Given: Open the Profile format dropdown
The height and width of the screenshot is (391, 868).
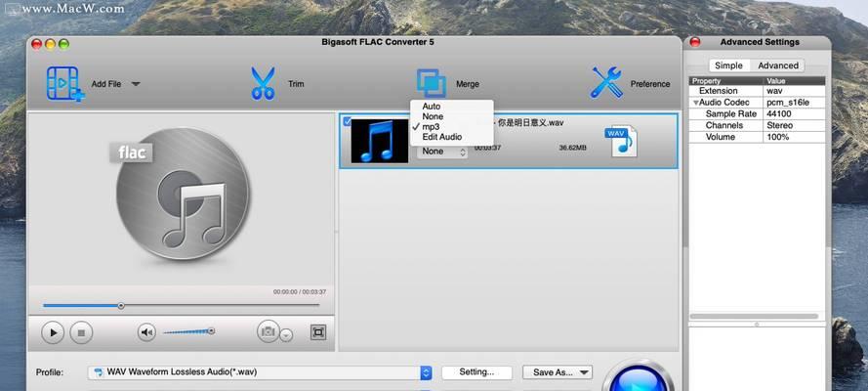Looking at the screenshot, I should pos(262,372).
